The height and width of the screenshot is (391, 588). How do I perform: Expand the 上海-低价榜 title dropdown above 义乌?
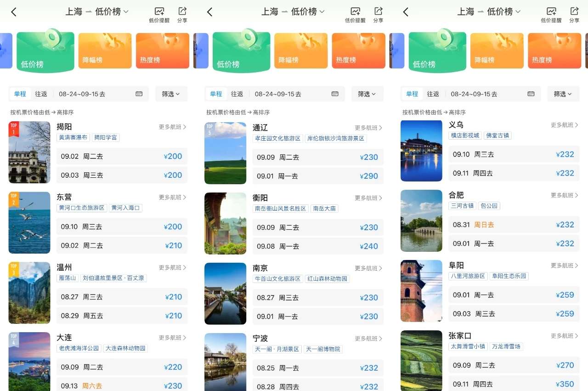coord(489,12)
